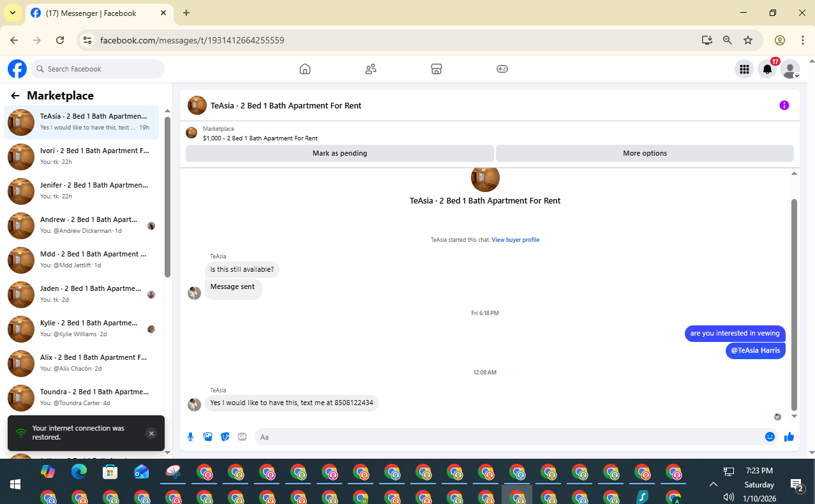
Task: Open Microsoft Store from the taskbar
Action: (x=110, y=472)
